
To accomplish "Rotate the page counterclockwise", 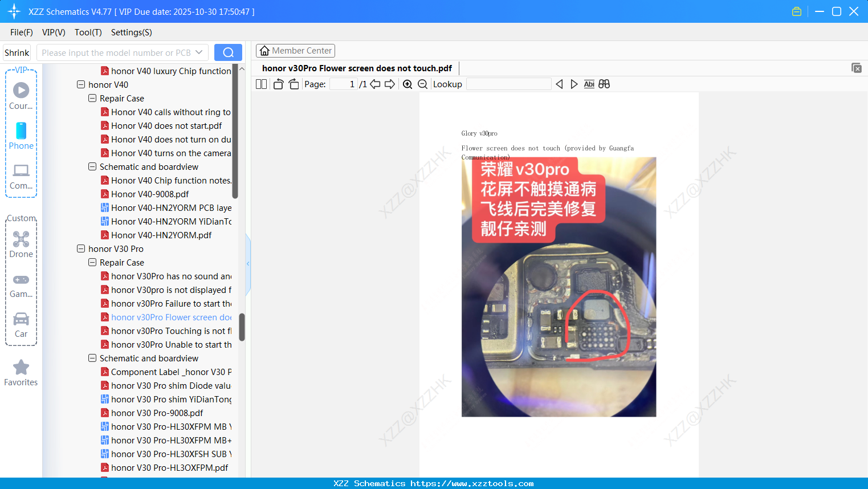I will tap(278, 84).
